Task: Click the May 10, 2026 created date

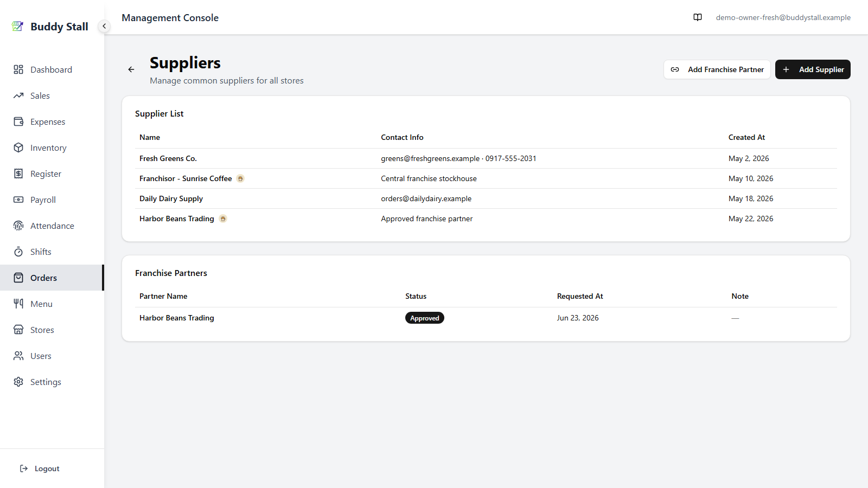Action: pos(751,178)
